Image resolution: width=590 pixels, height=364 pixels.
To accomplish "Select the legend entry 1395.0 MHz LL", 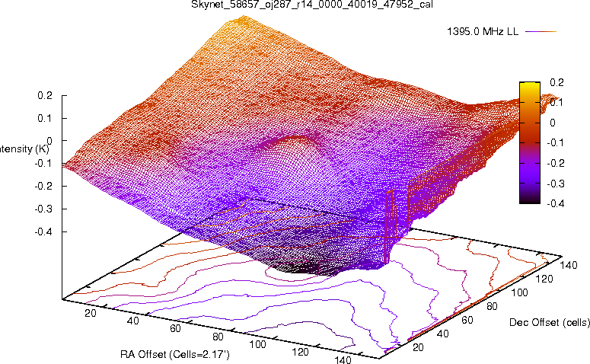I will pyautogui.click(x=483, y=32).
